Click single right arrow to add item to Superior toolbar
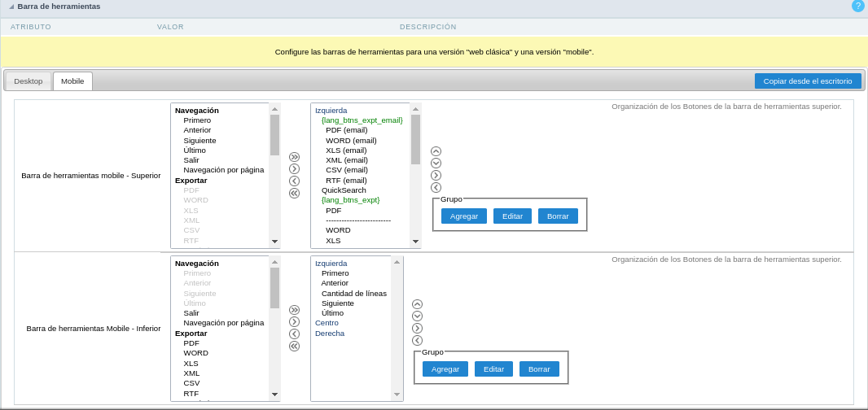The width and height of the screenshot is (868, 410). [x=294, y=168]
